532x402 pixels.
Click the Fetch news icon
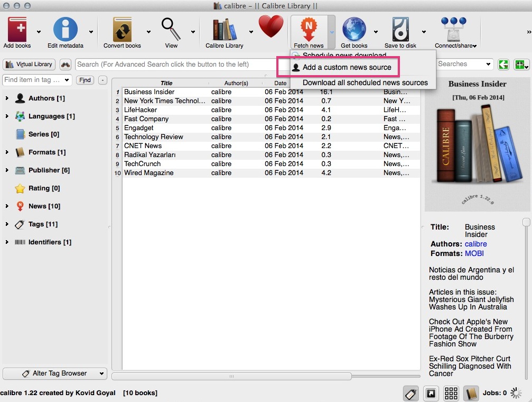point(309,30)
